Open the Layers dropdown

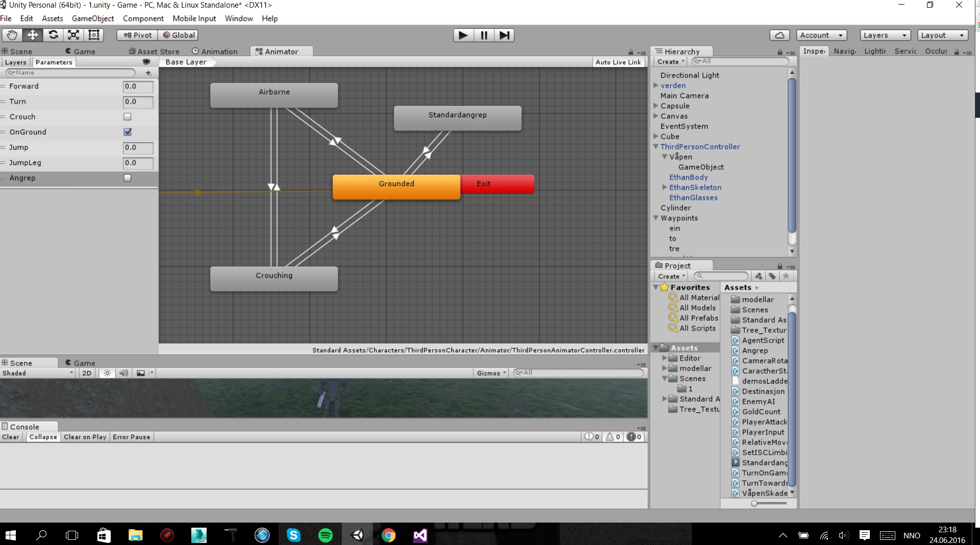pos(885,35)
